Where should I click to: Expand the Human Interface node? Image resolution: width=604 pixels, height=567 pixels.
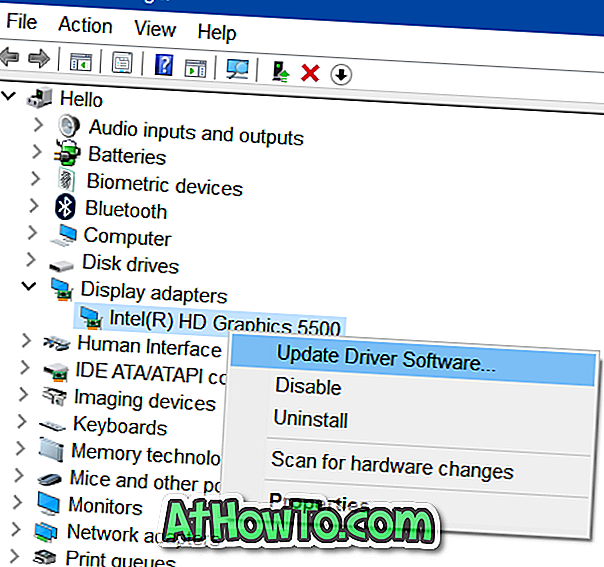[27, 341]
